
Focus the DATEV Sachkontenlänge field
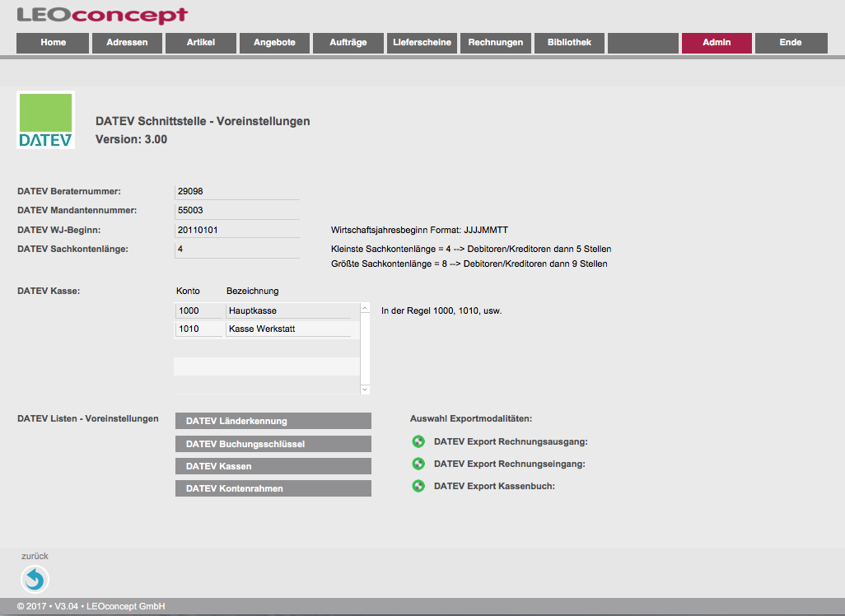point(237,250)
